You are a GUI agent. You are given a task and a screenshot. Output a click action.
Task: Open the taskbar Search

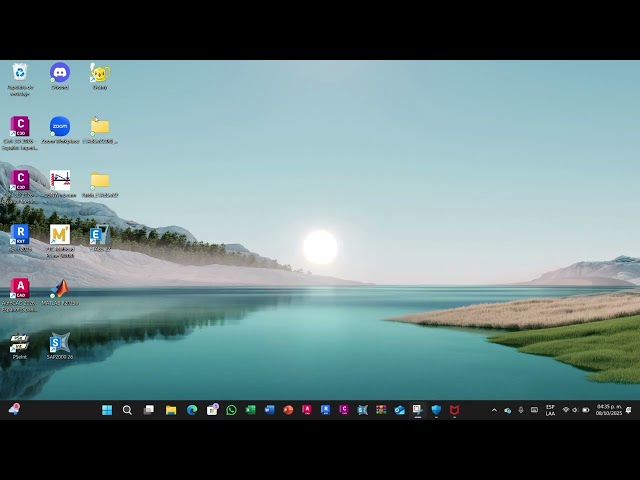tap(127, 410)
